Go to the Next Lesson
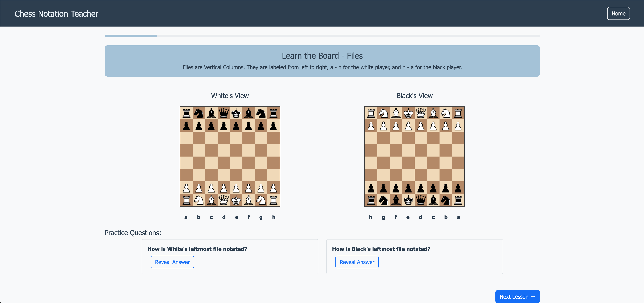 [517, 296]
